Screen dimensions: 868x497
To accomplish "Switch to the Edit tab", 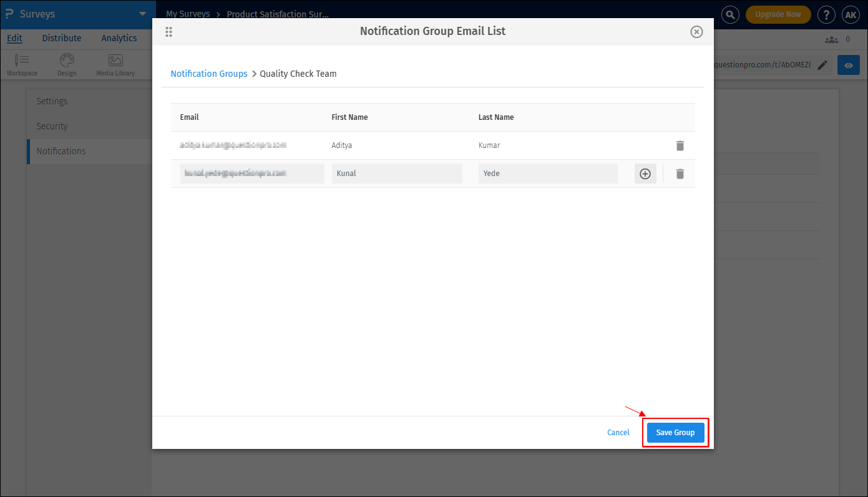I will [x=14, y=38].
